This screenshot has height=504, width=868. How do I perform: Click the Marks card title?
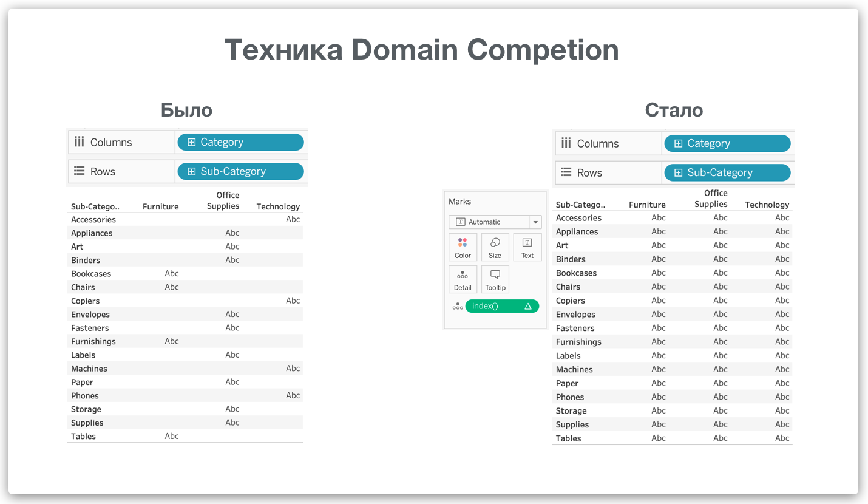pyautogui.click(x=459, y=202)
